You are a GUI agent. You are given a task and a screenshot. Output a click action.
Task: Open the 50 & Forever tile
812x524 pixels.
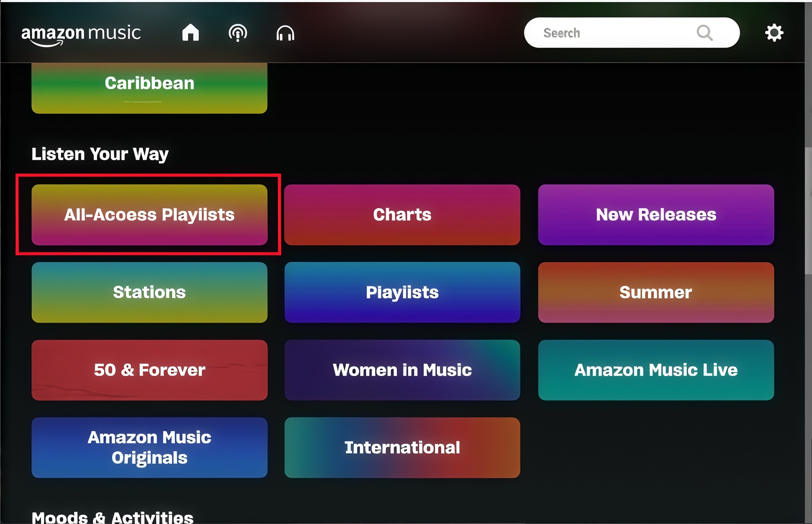(149, 370)
